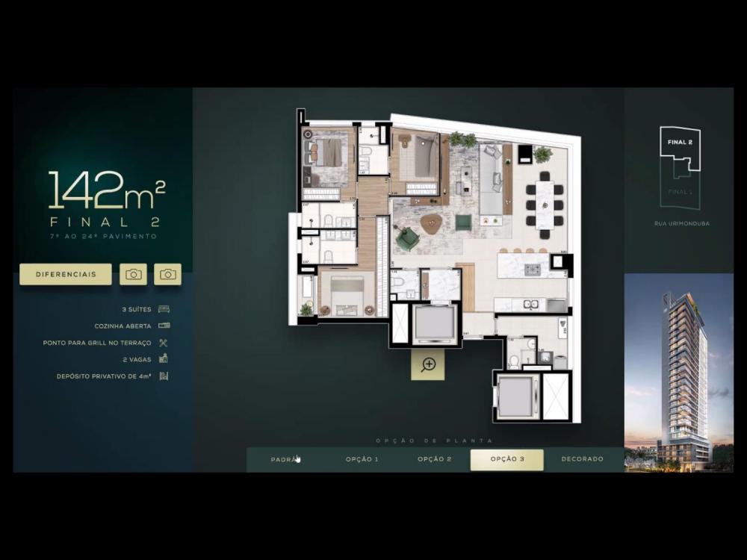Switch to the Padrão floor plan
747x560 pixels.
click(x=285, y=459)
